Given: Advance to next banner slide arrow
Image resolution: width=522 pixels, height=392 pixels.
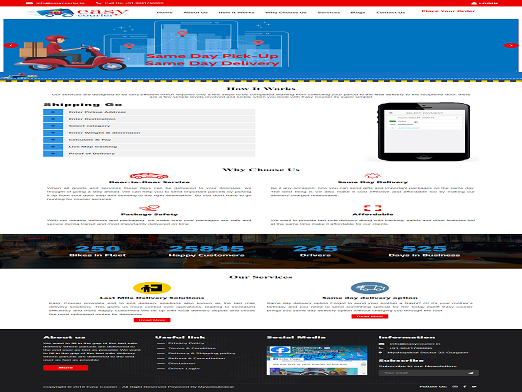Looking at the screenshot, I should [x=511, y=45].
